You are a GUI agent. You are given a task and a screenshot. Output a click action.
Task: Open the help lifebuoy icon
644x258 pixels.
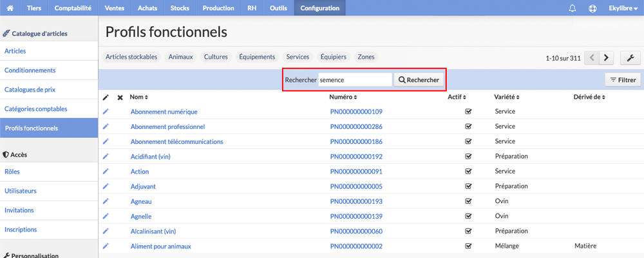tap(592, 8)
